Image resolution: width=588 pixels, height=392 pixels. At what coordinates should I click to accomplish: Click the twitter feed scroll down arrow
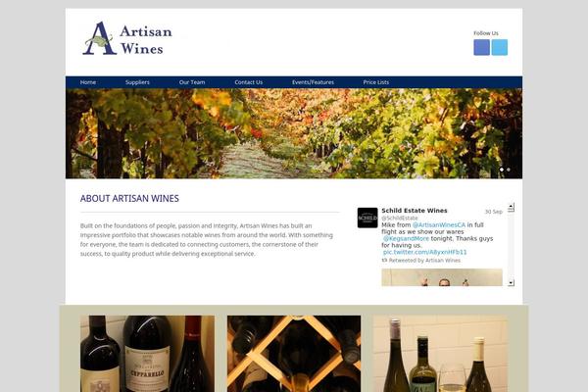(x=511, y=282)
